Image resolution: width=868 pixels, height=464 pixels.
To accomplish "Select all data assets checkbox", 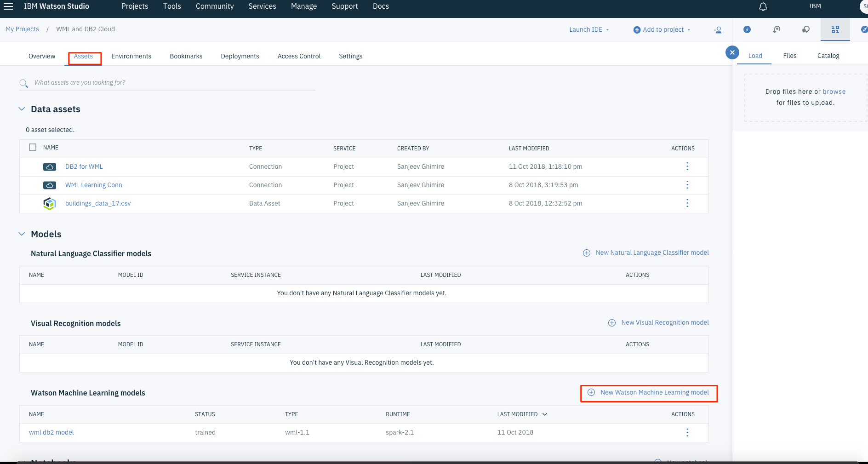I will point(33,147).
